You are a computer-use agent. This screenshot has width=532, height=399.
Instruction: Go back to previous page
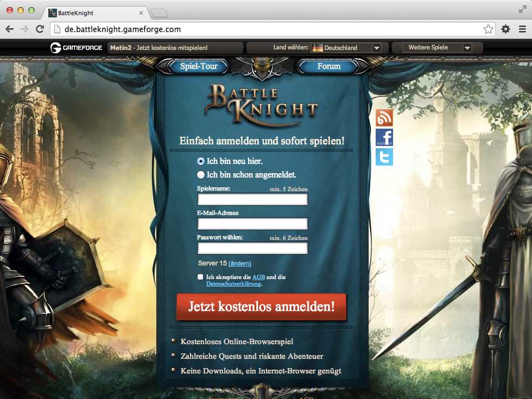(x=9, y=29)
